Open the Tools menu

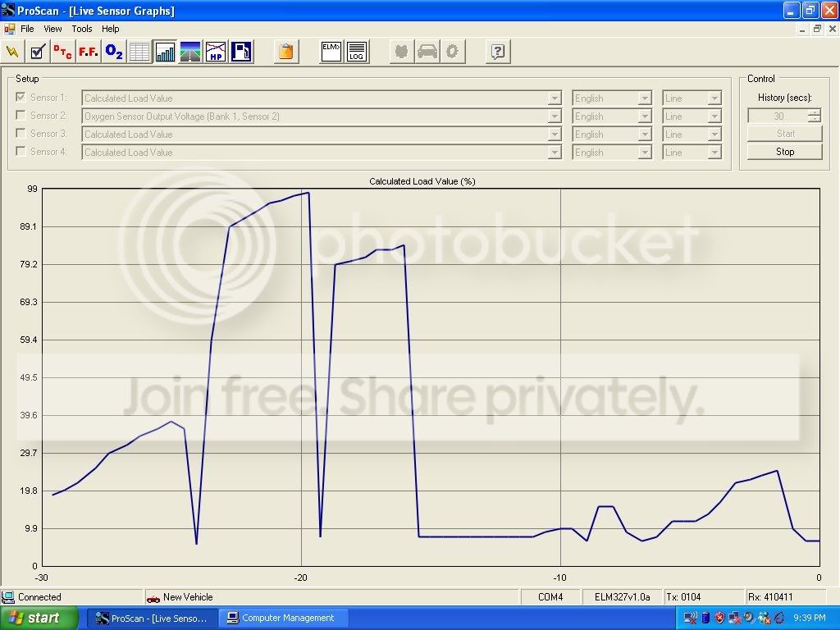(82, 29)
